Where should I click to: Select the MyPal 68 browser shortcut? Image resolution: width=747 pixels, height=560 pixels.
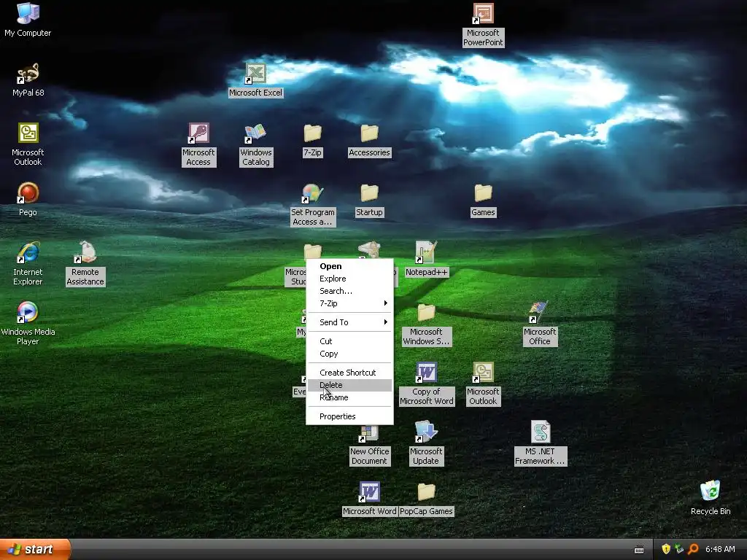click(x=28, y=80)
